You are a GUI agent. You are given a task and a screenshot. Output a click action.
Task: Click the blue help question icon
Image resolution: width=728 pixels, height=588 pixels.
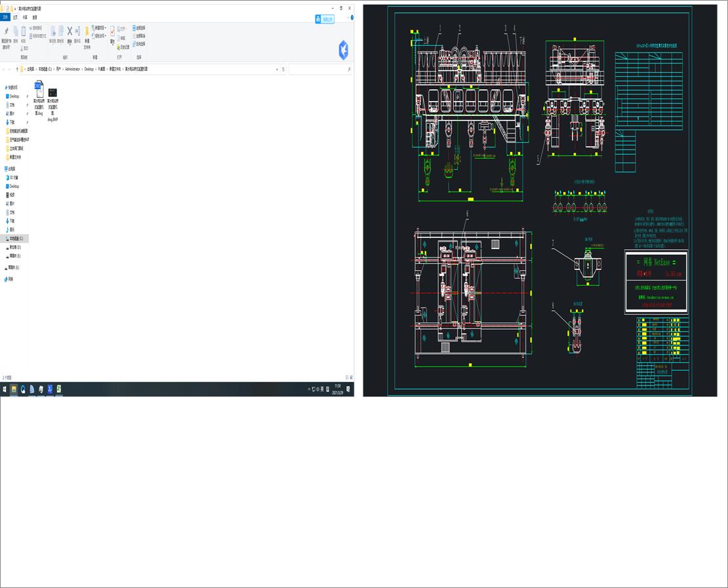point(352,18)
